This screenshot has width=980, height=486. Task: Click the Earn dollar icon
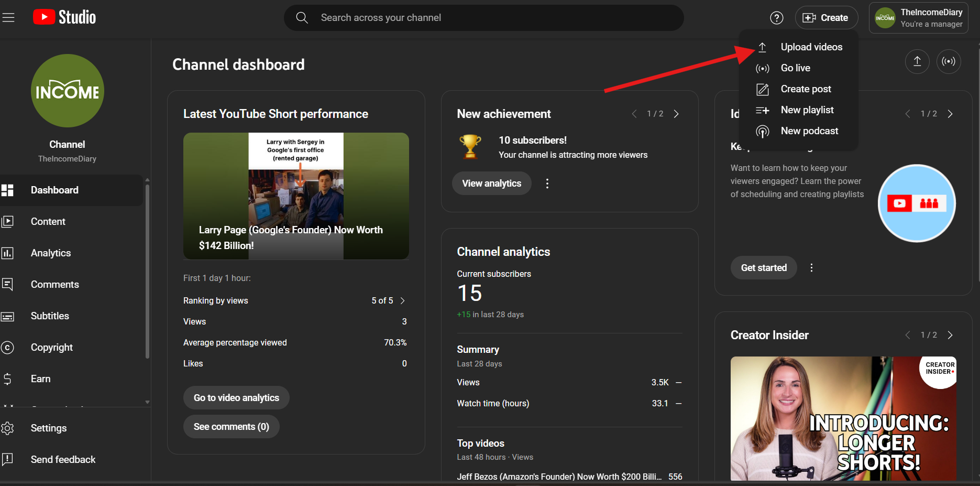pos(7,379)
